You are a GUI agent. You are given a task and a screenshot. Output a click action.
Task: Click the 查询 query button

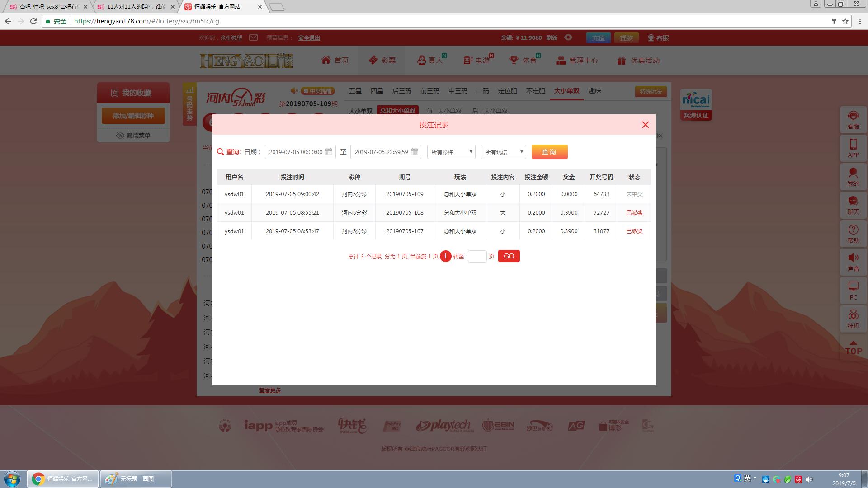coord(549,152)
